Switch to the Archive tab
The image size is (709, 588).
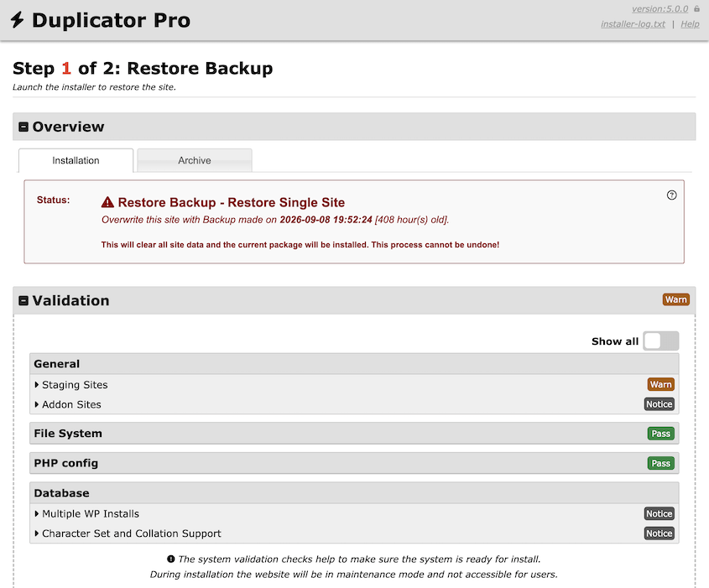pyautogui.click(x=195, y=160)
